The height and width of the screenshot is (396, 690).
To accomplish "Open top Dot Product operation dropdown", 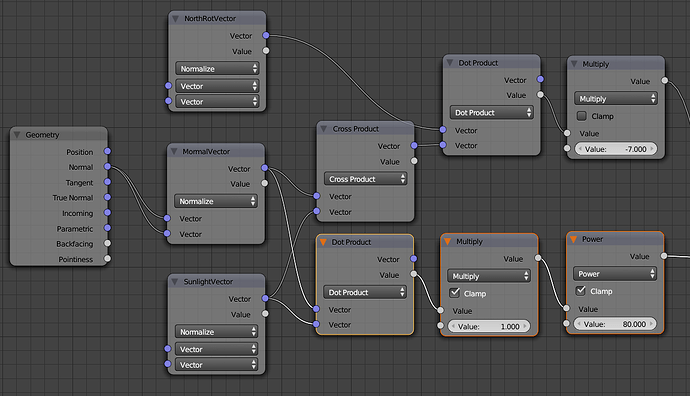I will coord(492,113).
